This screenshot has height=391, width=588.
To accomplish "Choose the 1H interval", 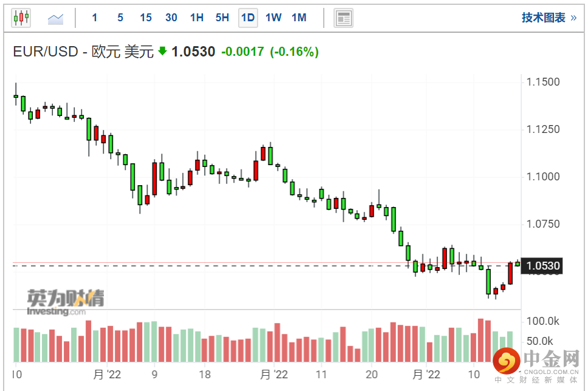I will (x=197, y=18).
